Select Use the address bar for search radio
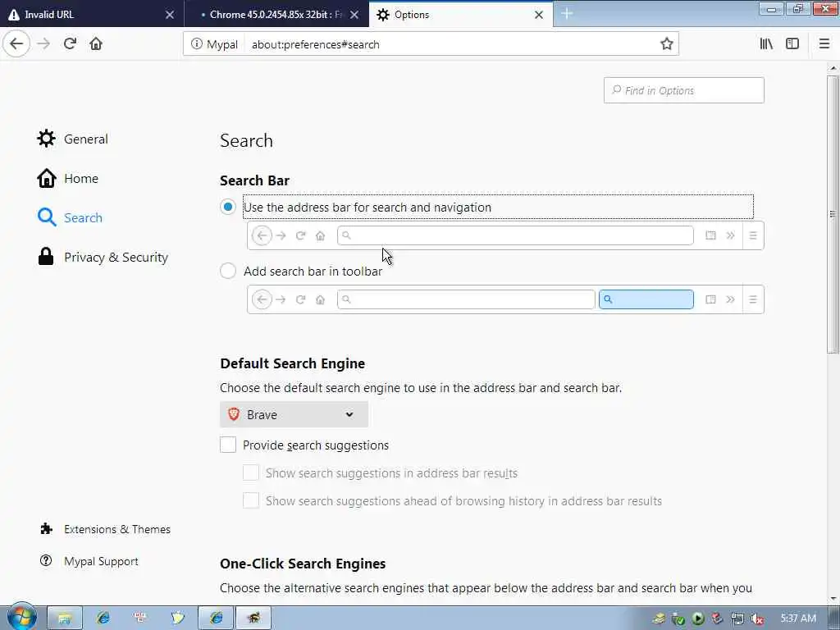Screen dimensions: 840x630 click(228, 207)
